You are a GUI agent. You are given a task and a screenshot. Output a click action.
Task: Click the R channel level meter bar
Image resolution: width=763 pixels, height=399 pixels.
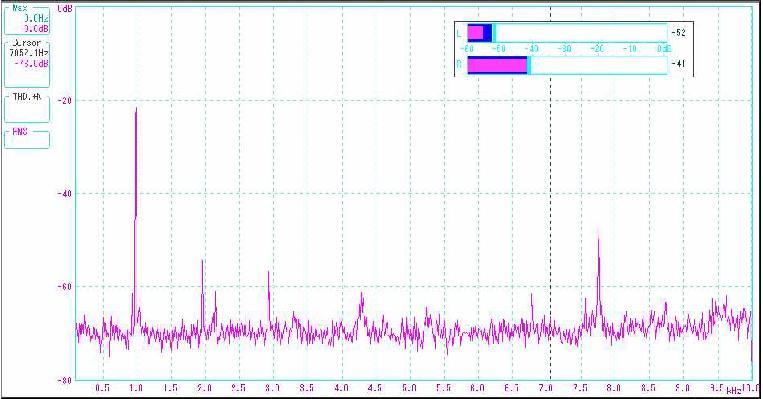click(567, 65)
